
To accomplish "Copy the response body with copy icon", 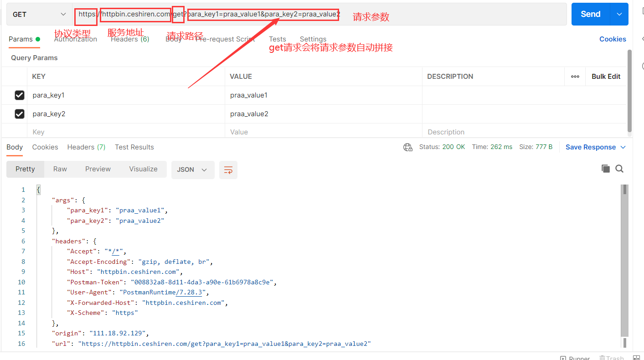I will (x=606, y=169).
